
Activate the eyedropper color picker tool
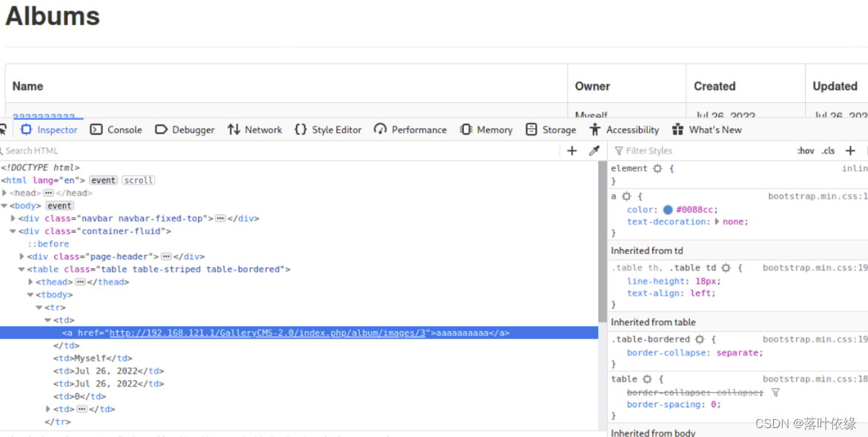click(x=594, y=150)
